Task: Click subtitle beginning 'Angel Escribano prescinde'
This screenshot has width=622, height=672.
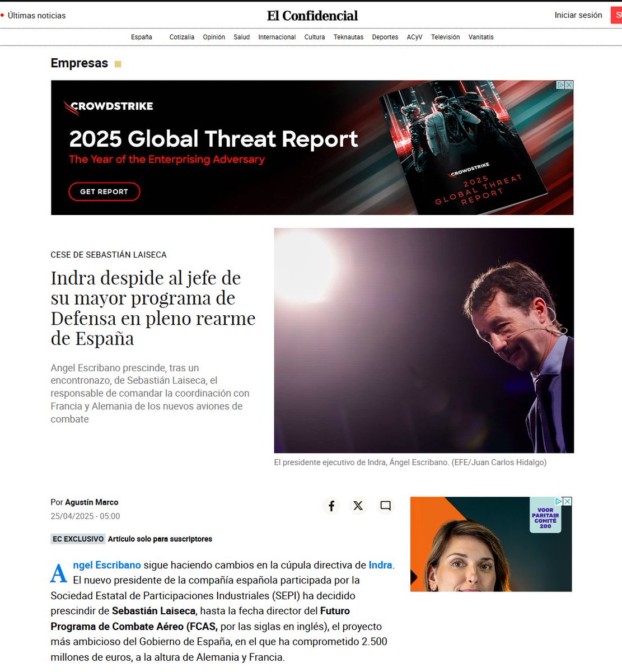Action: (x=150, y=394)
